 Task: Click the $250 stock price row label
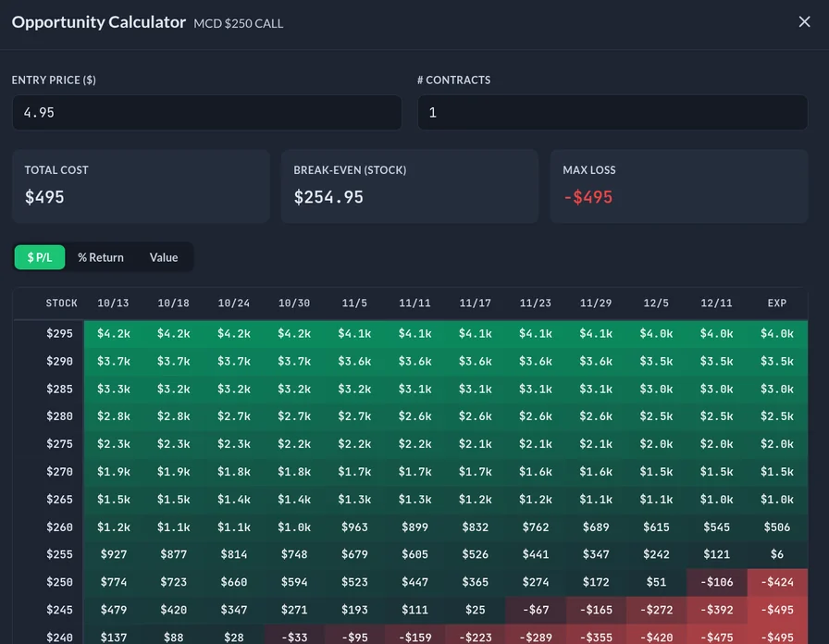click(59, 582)
